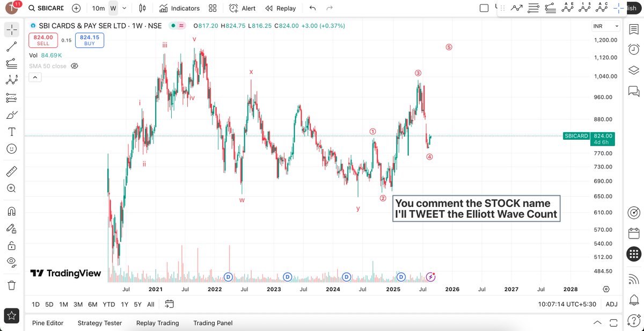Toggle hide all drawings eye

(x=12, y=262)
